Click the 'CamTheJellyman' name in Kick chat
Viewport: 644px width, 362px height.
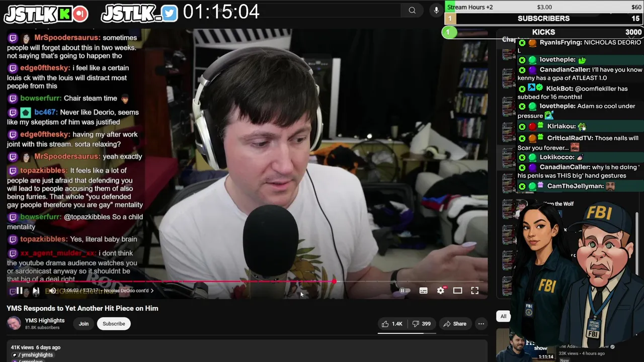[x=575, y=186]
